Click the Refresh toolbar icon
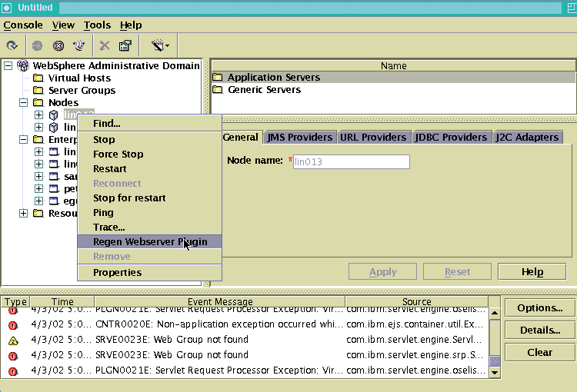Viewport: 577px width, 392px height. 12,45
